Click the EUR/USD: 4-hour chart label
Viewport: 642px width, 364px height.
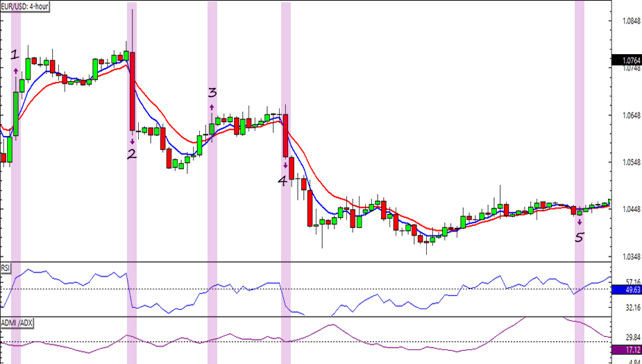tap(25, 8)
